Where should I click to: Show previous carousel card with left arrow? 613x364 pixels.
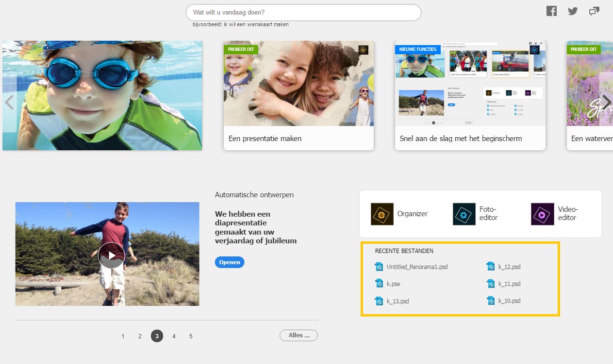(x=9, y=102)
